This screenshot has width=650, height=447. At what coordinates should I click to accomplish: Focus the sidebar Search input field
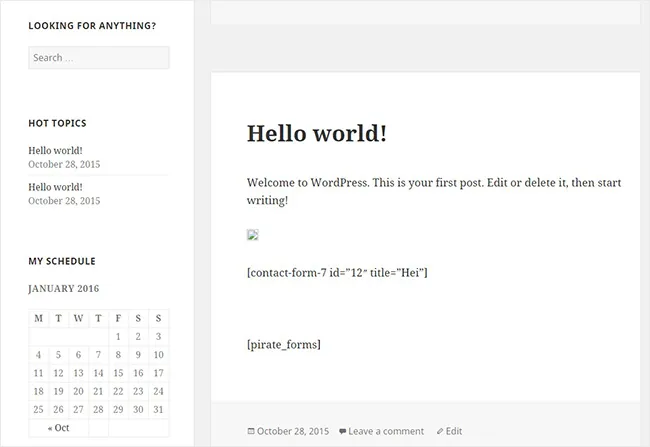pos(98,58)
